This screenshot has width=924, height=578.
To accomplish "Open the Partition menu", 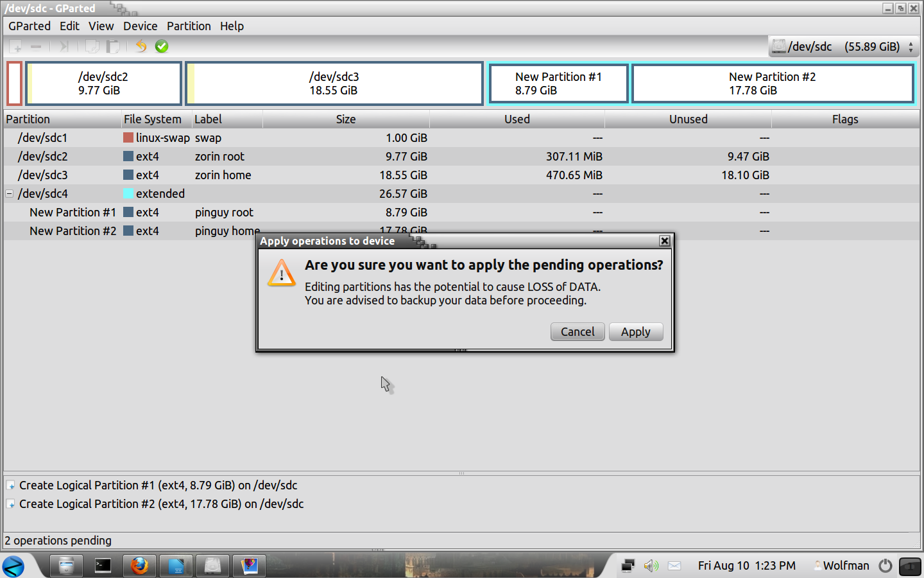I will click(189, 26).
